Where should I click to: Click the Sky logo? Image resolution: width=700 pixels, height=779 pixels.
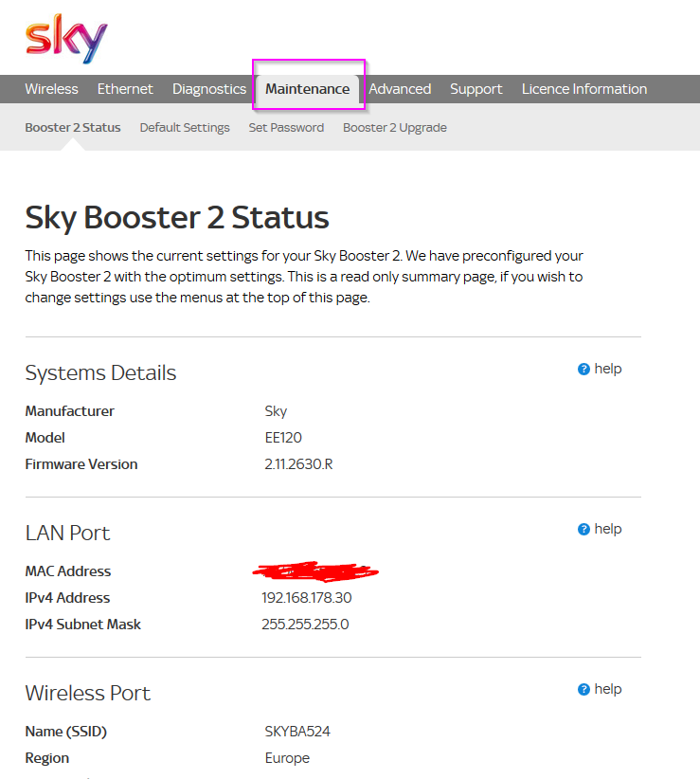pyautogui.click(x=66, y=39)
